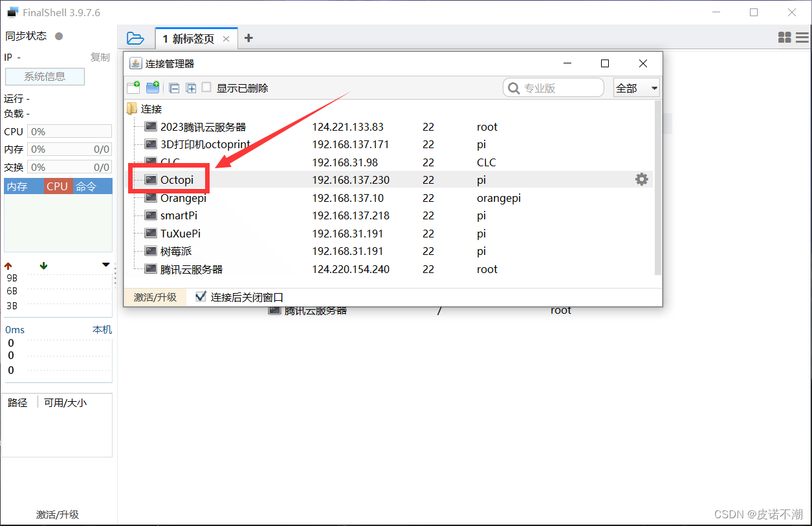Collapse all connection folders icon
This screenshot has height=526, width=812.
[174, 88]
